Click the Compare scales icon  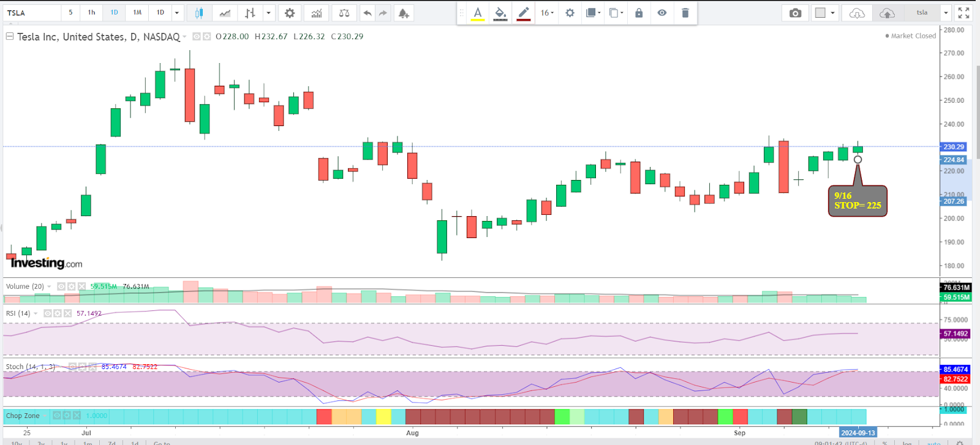(x=344, y=13)
